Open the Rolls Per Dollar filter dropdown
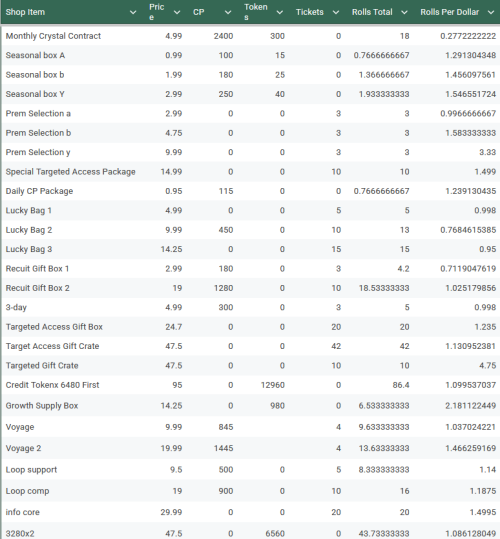 click(x=491, y=12)
